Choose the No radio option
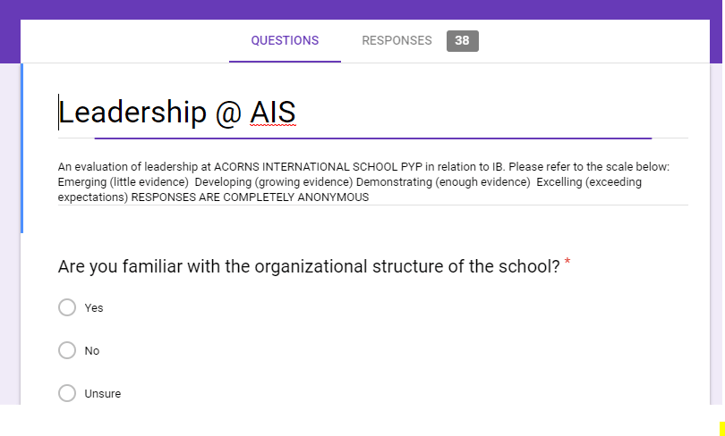 click(67, 351)
